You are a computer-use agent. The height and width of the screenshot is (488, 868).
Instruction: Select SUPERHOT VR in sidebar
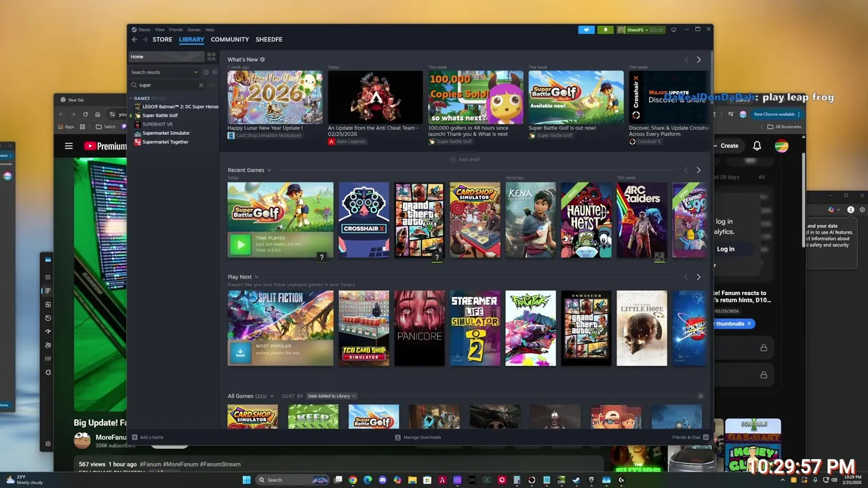pos(157,124)
